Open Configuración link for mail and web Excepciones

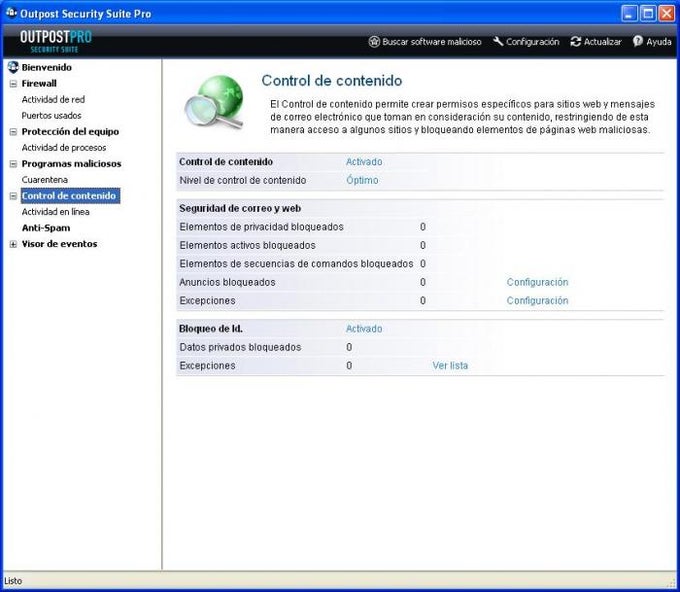[x=537, y=301]
